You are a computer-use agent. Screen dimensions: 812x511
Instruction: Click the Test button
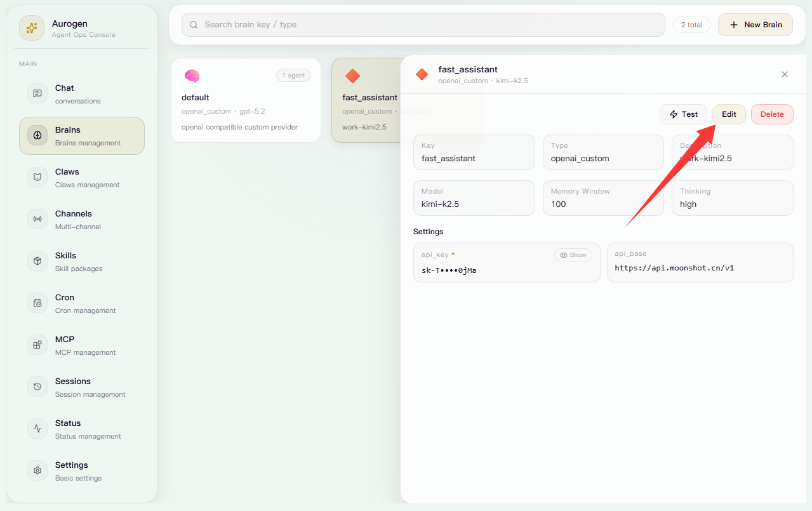pos(683,114)
